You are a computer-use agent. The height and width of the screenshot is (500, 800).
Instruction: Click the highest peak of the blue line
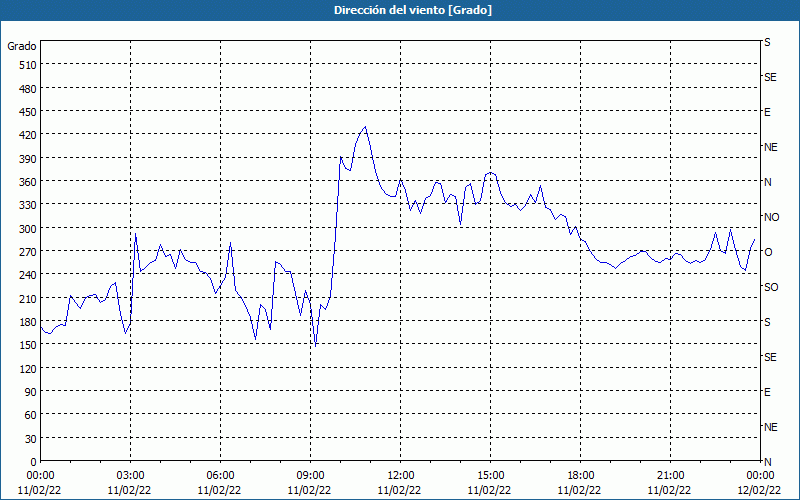coord(365,127)
